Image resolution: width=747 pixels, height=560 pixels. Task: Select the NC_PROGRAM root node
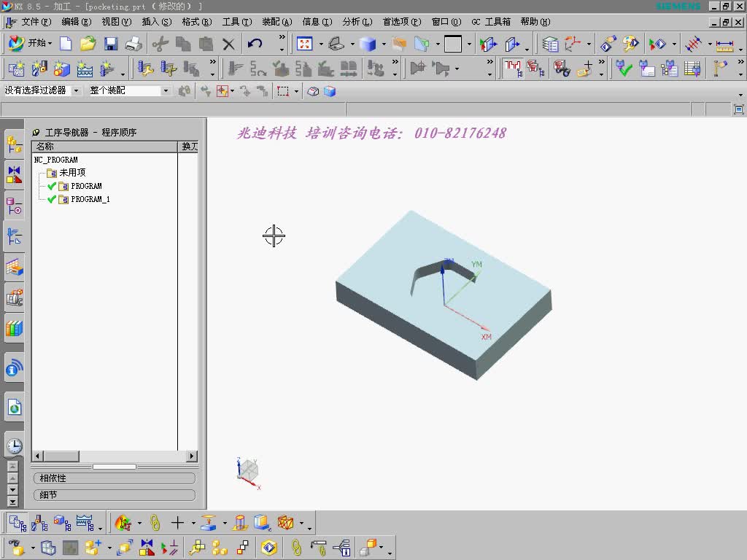point(55,160)
